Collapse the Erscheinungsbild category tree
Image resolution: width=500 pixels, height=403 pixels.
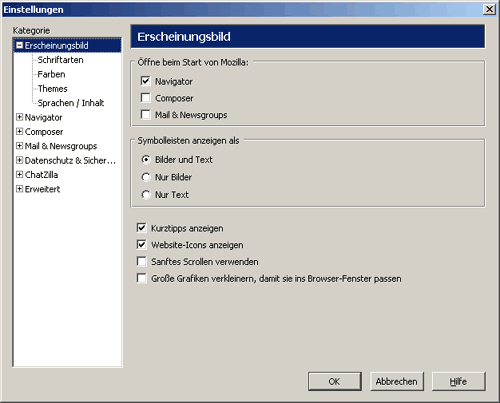tap(20, 45)
